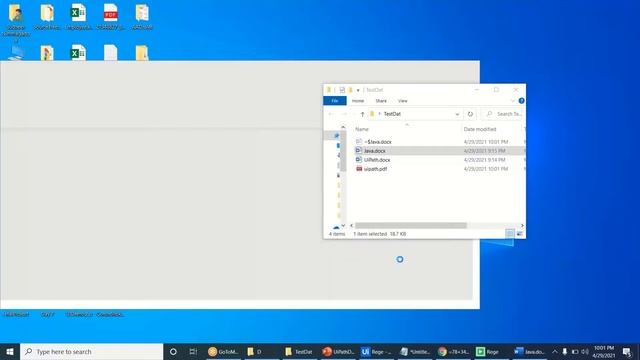Click the right arrow of horizontal scrollbar
640x360 pixels.
click(x=522, y=226)
